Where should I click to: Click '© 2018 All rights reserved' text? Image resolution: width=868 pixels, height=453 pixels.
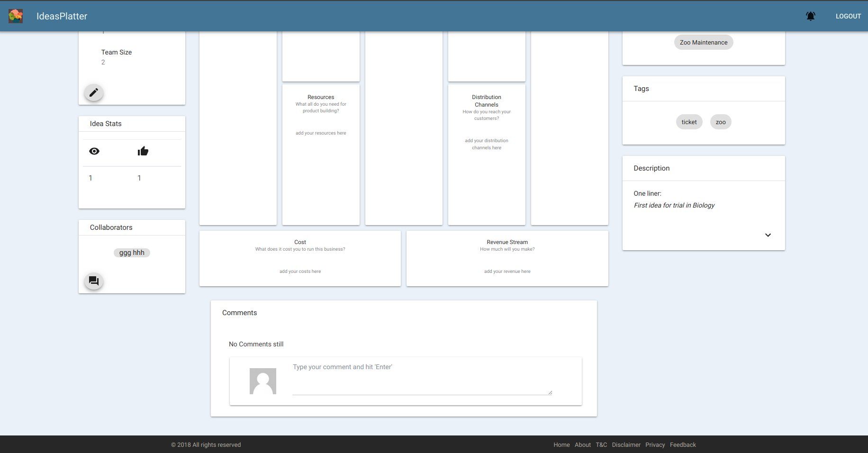(206, 445)
